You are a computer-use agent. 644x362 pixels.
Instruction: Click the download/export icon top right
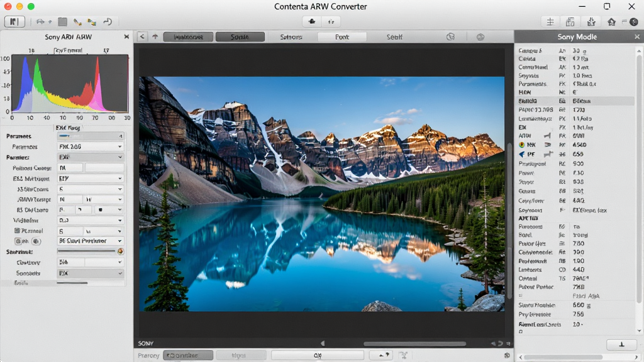[591, 22]
